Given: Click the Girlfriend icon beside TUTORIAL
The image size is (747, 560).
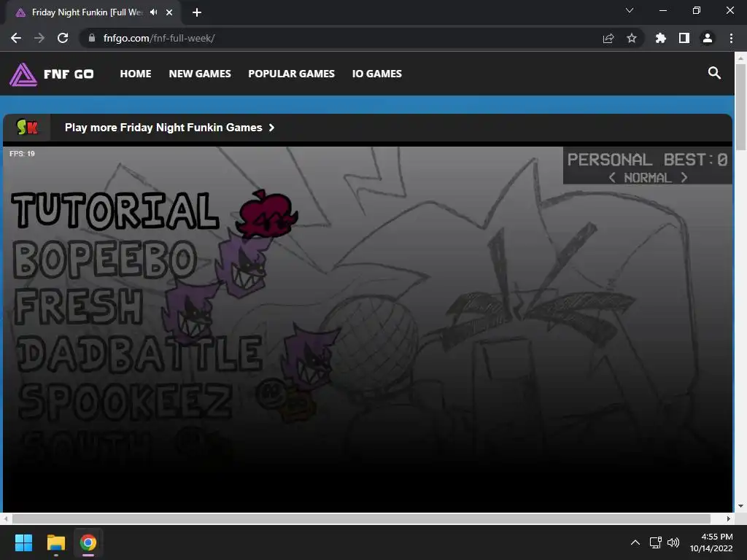Looking at the screenshot, I should point(267,214).
